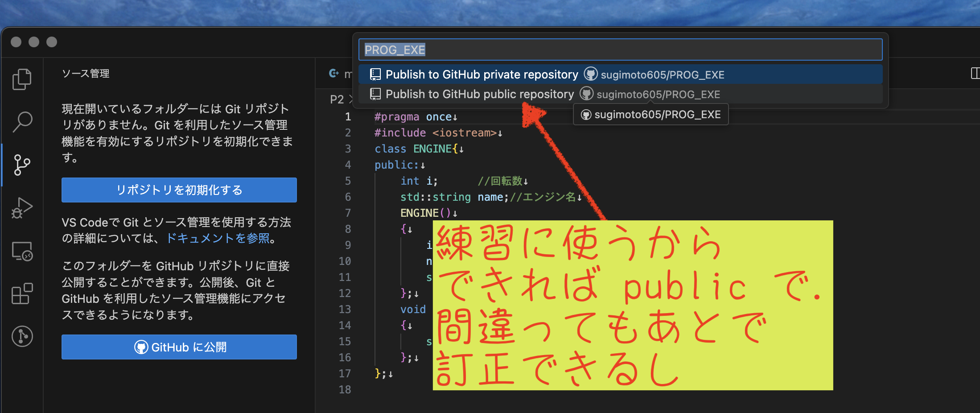
Task: Click the repo icon beside public repository option
Action: click(x=375, y=94)
